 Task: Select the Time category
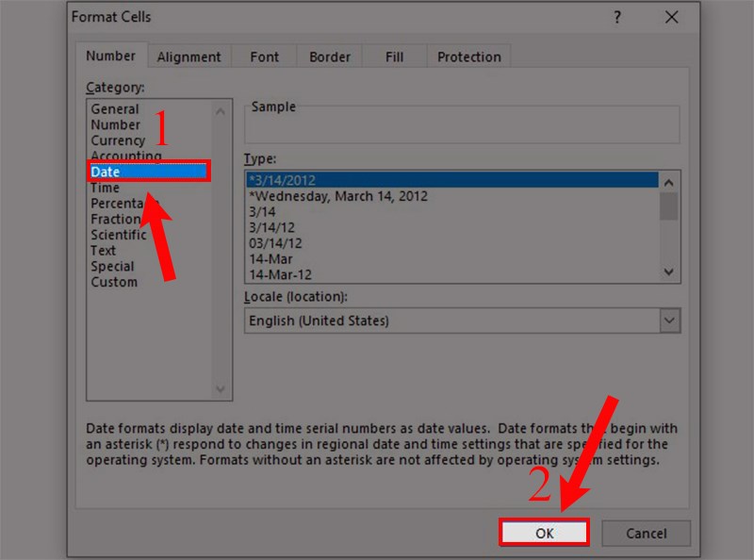(106, 188)
